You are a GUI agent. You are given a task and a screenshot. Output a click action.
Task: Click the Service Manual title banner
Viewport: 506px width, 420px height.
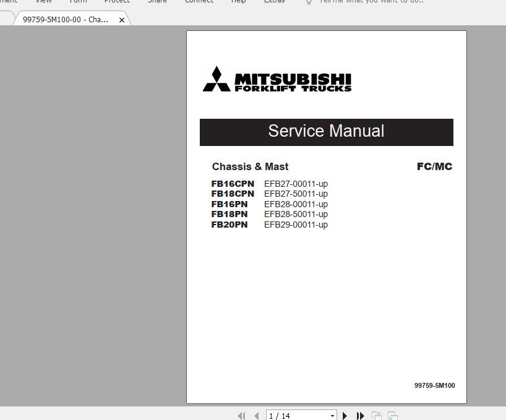[x=326, y=132]
